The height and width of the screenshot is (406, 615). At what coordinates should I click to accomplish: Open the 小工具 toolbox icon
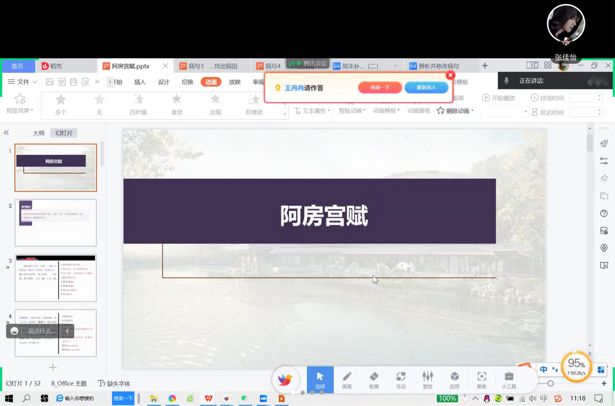[509, 379]
